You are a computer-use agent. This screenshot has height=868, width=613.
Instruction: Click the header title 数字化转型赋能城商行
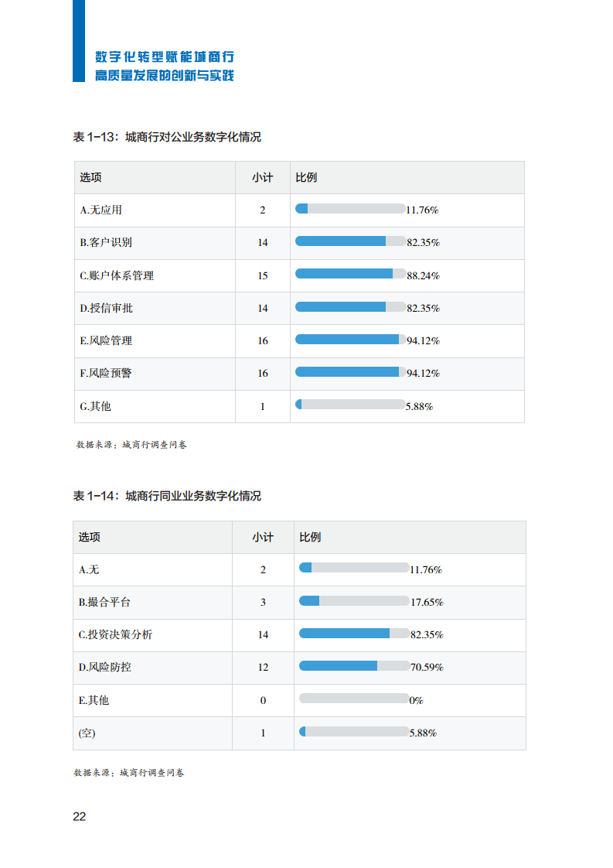(x=165, y=56)
